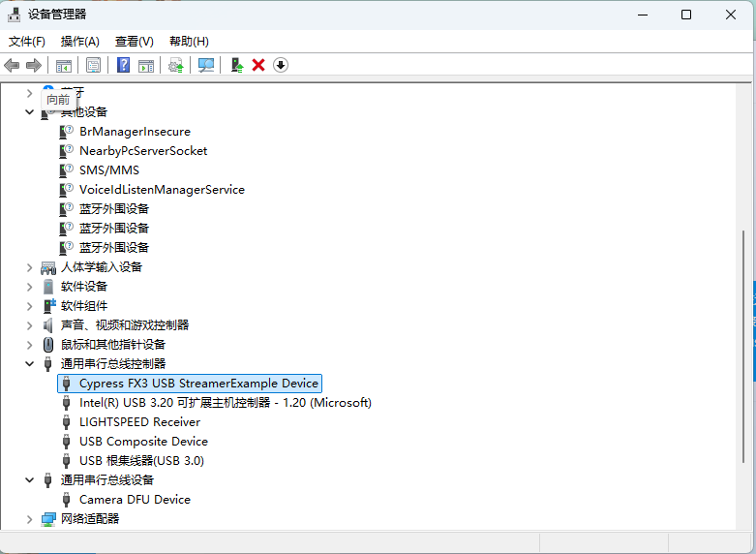Screen dimensions: 756x554
Task: Click the Human Interface Devices keyboard icon
Action: pos(48,267)
